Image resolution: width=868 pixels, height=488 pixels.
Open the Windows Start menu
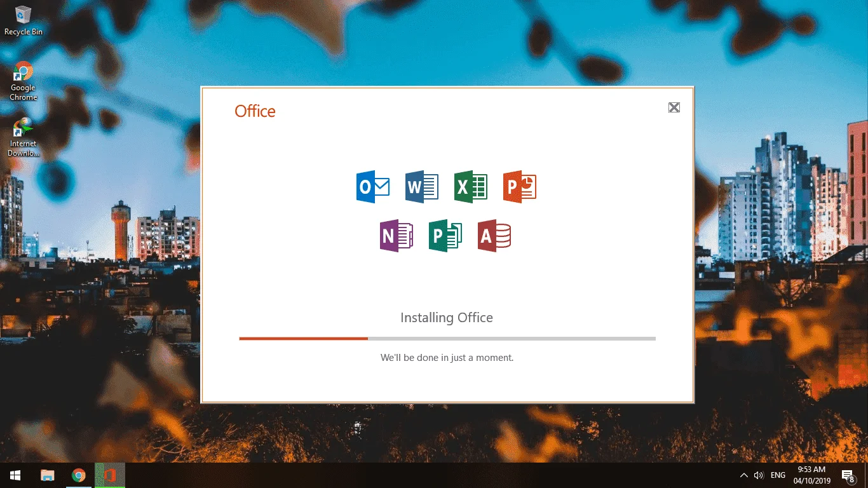(15, 475)
